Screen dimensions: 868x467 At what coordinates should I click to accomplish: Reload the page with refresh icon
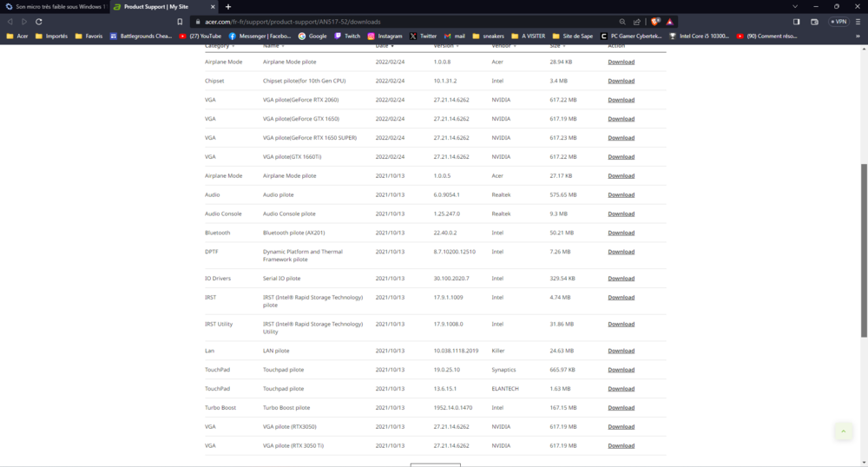39,22
